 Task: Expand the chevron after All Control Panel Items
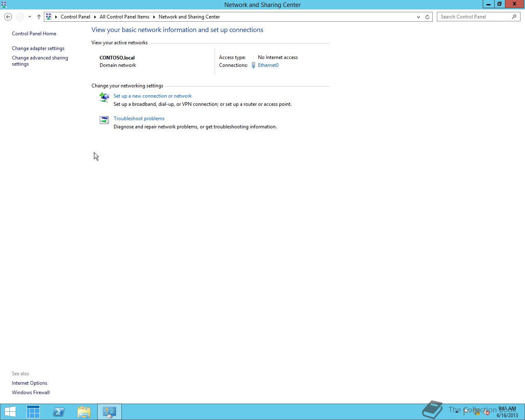tap(154, 17)
